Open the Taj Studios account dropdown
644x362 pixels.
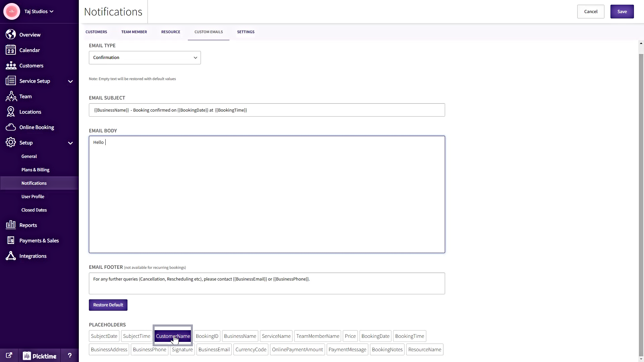[39, 11]
